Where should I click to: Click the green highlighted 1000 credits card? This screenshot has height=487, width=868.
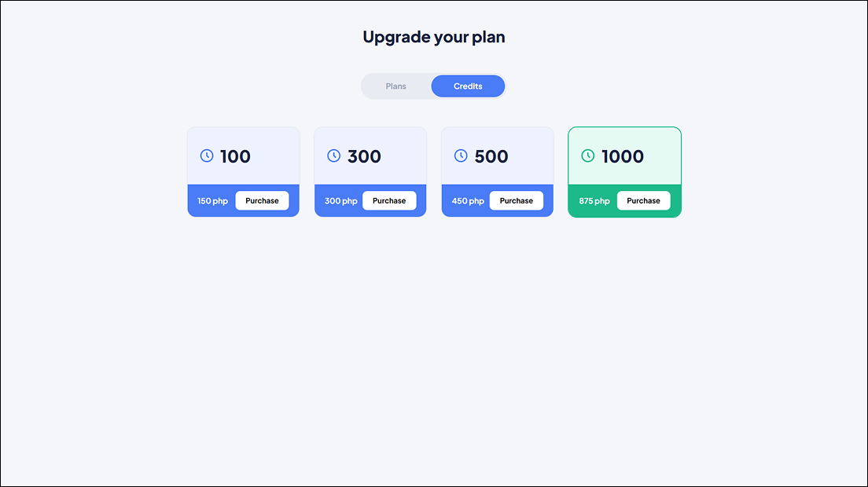tap(624, 172)
